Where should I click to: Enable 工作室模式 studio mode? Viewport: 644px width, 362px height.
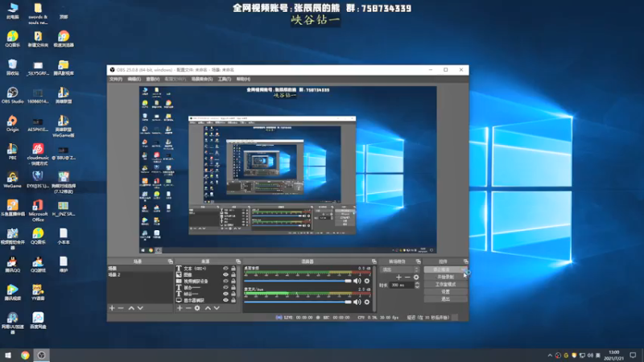[x=445, y=285]
